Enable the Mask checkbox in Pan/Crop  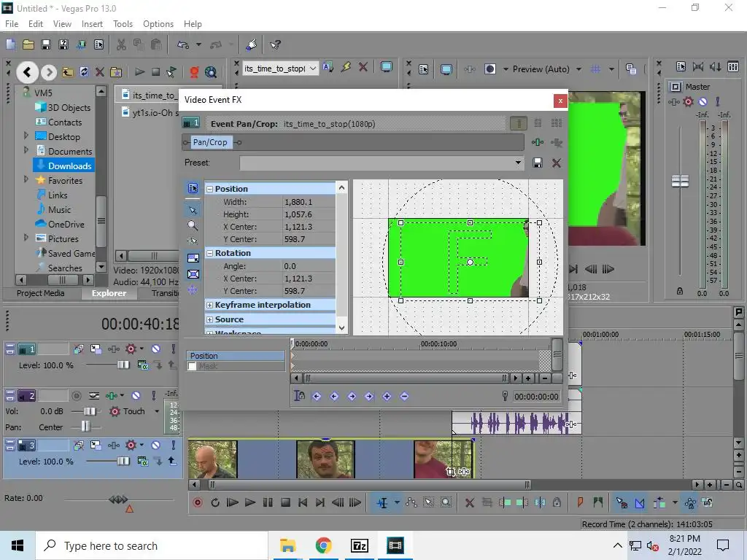[x=192, y=366]
